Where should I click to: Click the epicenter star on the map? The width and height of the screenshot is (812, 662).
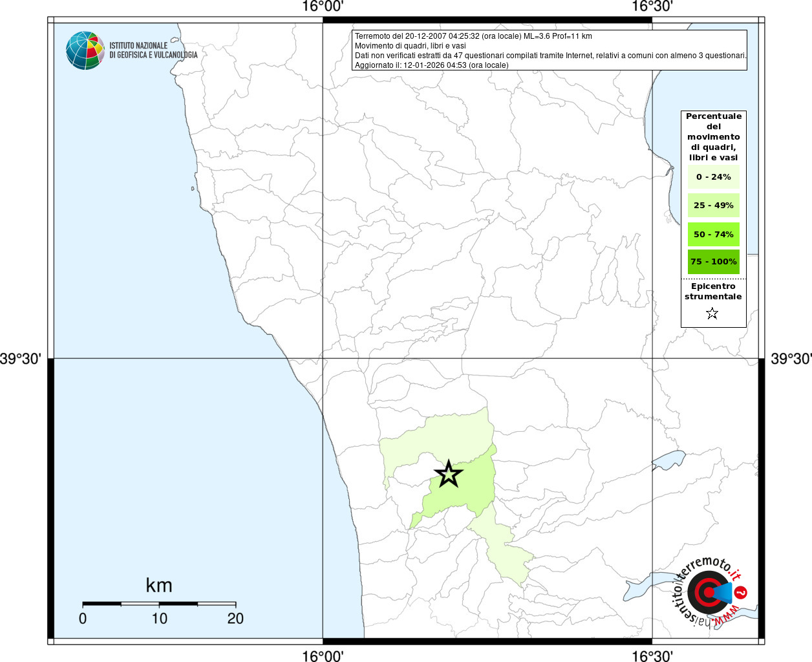(449, 474)
